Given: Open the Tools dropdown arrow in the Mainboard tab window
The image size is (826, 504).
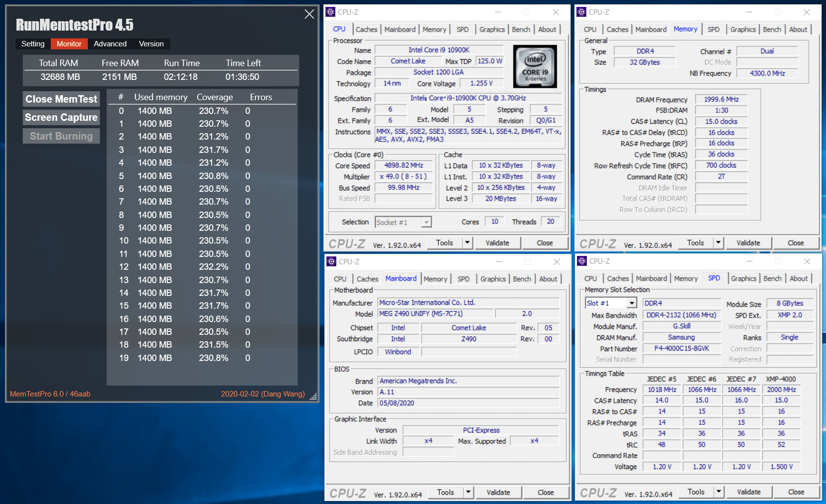Looking at the screenshot, I should 468,492.
